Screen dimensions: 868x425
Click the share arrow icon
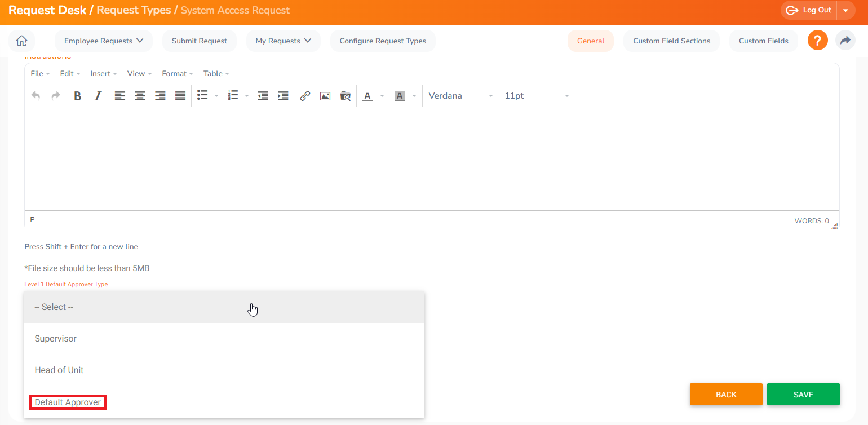(x=845, y=41)
